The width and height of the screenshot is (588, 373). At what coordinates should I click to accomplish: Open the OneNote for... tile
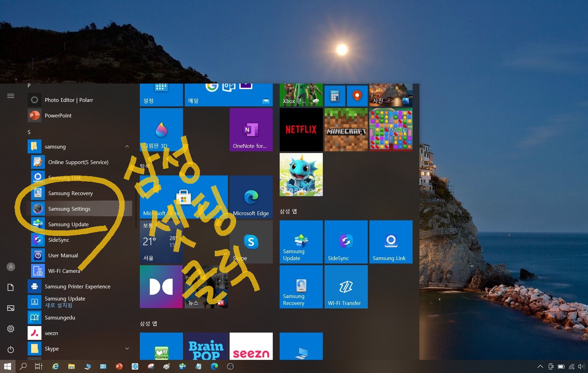[251, 130]
